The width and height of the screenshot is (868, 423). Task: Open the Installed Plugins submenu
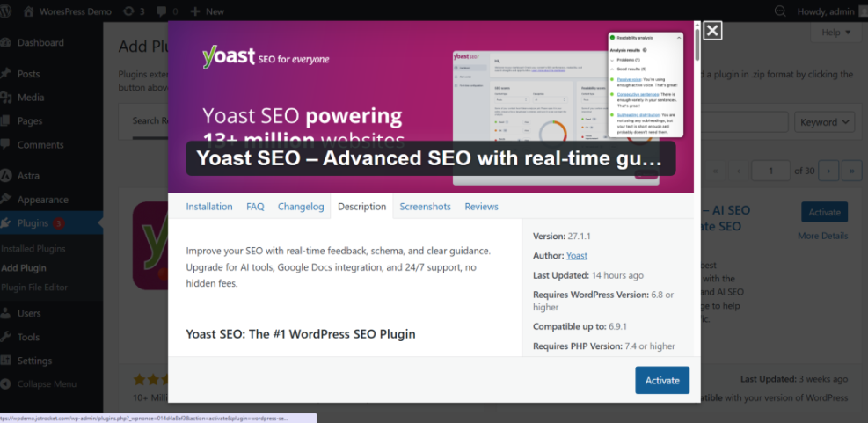pyautogui.click(x=33, y=249)
